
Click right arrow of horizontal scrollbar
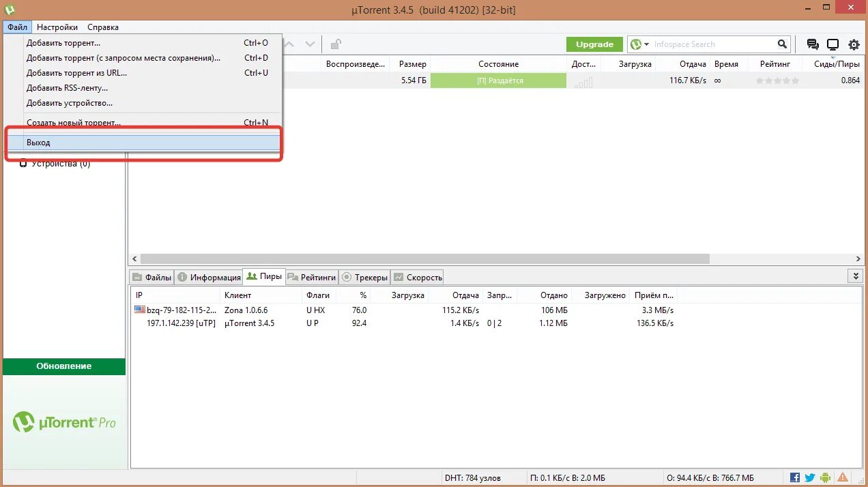[858, 259]
